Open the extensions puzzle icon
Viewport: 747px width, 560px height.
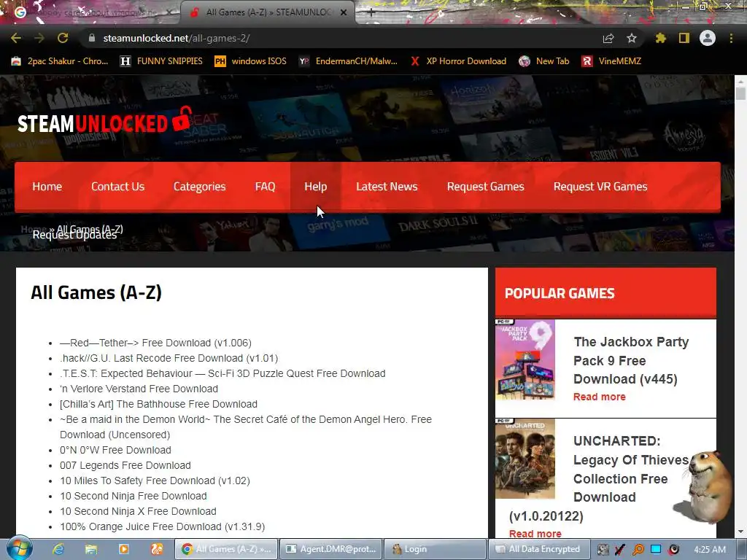point(660,38)
